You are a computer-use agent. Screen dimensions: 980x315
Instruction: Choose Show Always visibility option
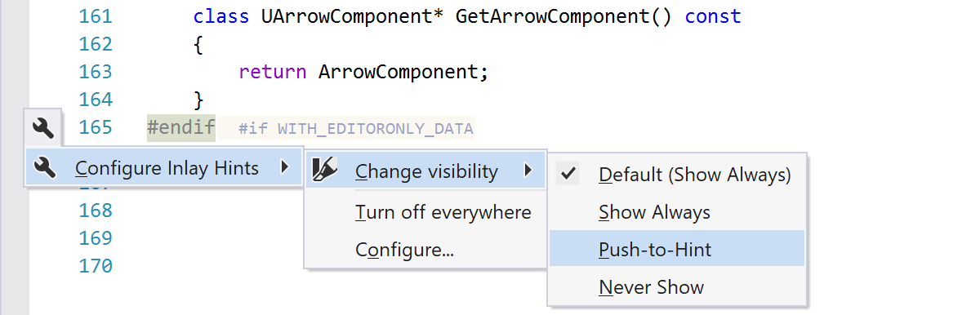tap(677, 212)
